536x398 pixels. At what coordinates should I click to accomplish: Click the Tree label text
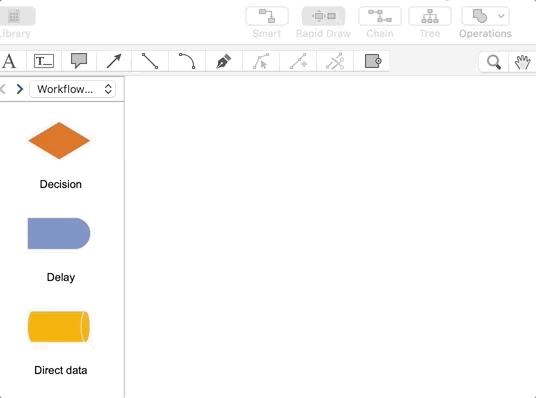pos(430,34)
